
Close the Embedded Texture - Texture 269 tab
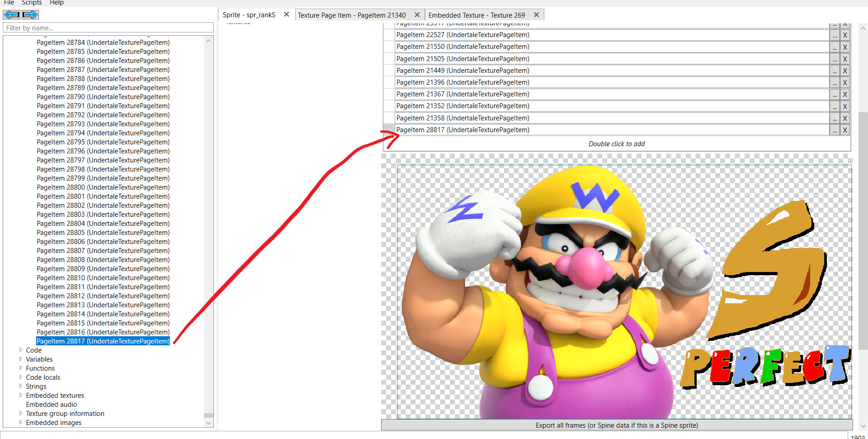(536, 15)
